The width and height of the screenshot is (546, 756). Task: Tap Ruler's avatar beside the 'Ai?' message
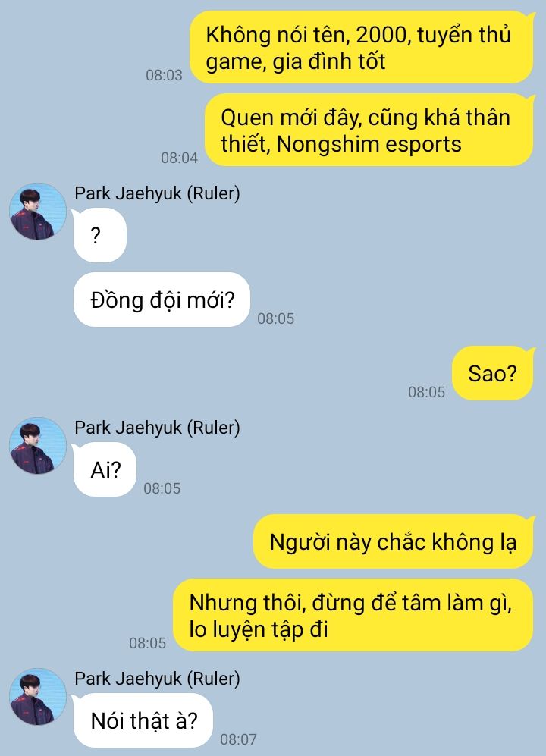point(38,446)
